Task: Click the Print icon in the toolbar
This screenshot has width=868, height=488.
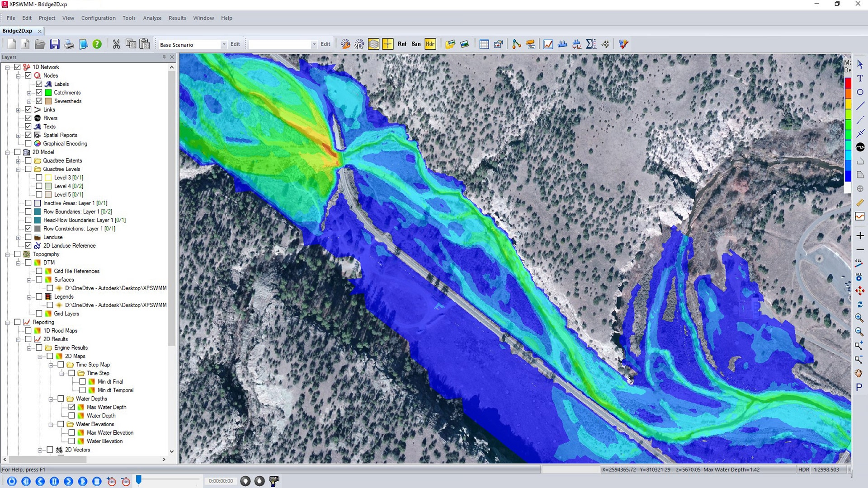Action: [69, 44]
